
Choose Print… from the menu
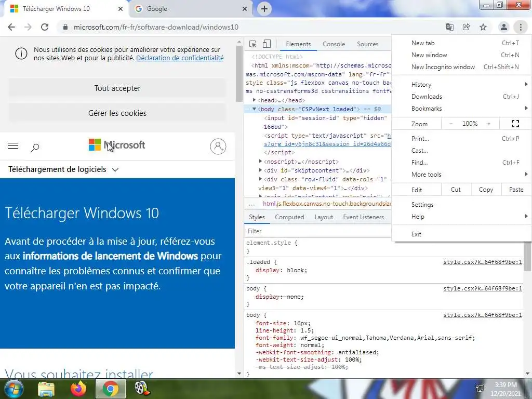[461, 138]
